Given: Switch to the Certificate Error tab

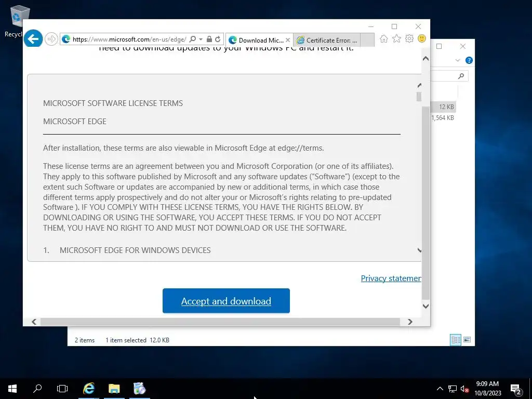Looking at the screenshot, I should [326, 40].
